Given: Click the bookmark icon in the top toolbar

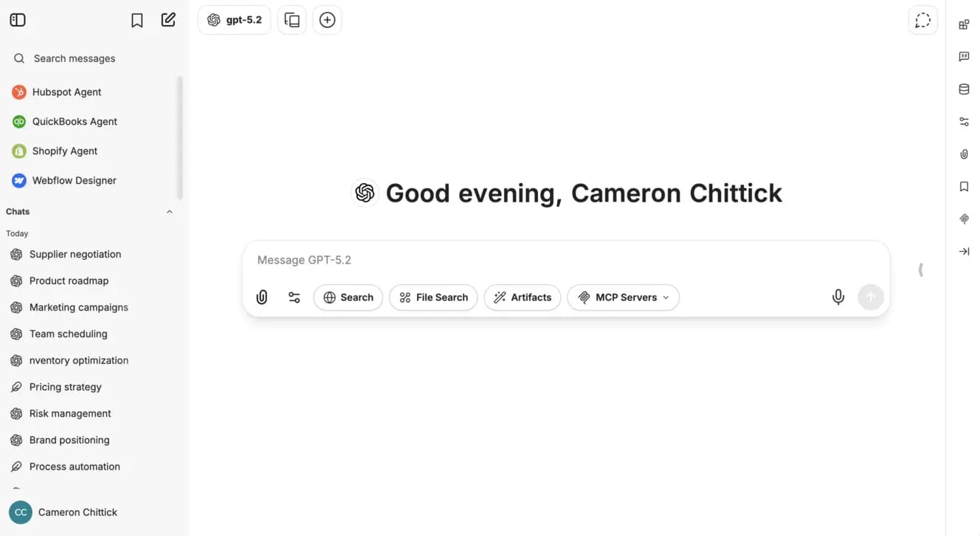Looking at the screenshot, I should click(137, 20).
